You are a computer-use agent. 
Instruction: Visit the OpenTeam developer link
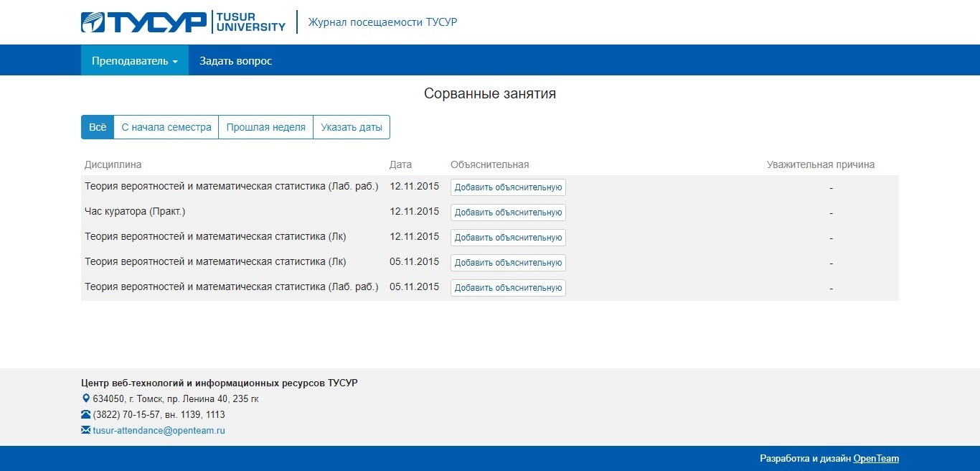coord(876,459)
